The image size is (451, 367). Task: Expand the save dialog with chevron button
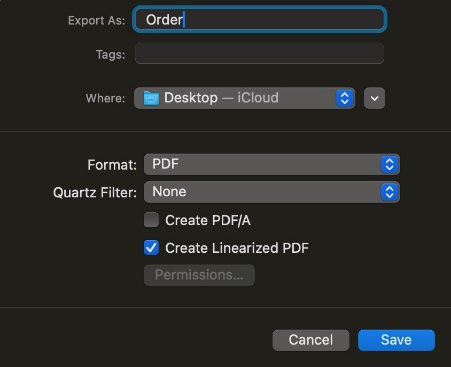tap(374, 98)
